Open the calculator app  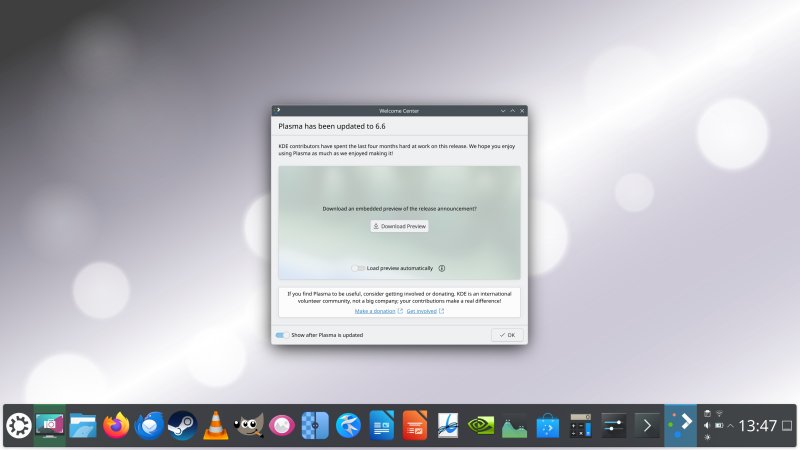click(580, 426)
